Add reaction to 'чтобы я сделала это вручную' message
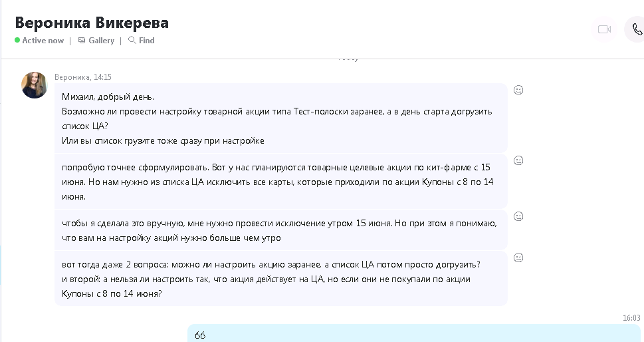The height and width of the screenshot is (342, 644). tap(518, 216)
